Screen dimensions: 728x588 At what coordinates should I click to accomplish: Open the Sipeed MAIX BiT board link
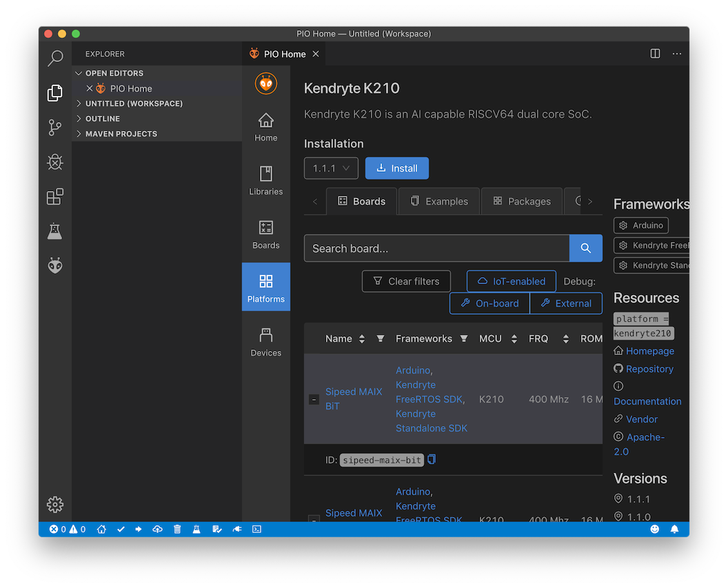[354, 398]
